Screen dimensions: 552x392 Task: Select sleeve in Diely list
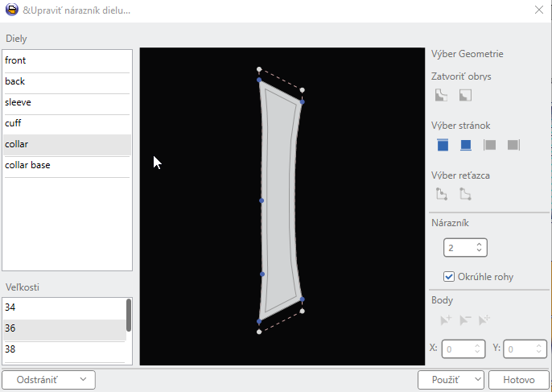point(67,102)
